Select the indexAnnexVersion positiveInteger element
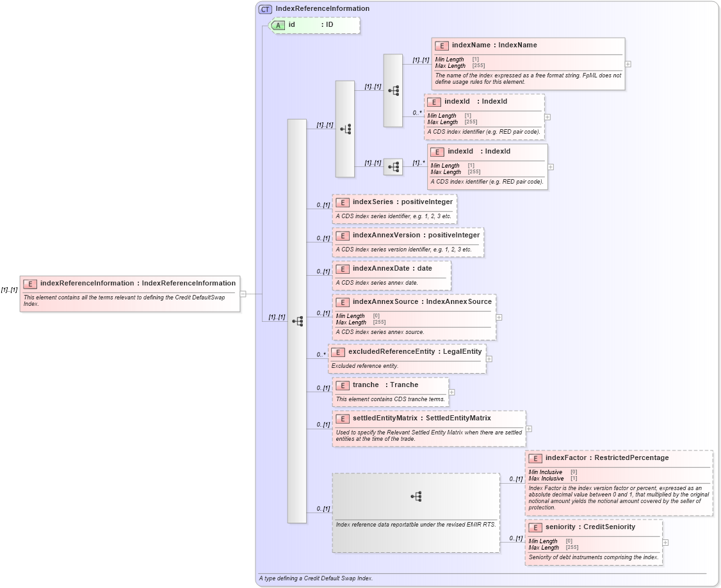The height and width of the screenshot is (588, 721). (x=343, y=235)
